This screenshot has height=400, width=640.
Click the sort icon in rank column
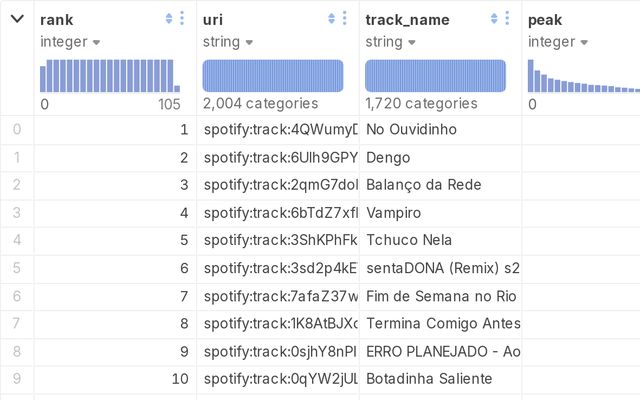(x=169, y=19)
